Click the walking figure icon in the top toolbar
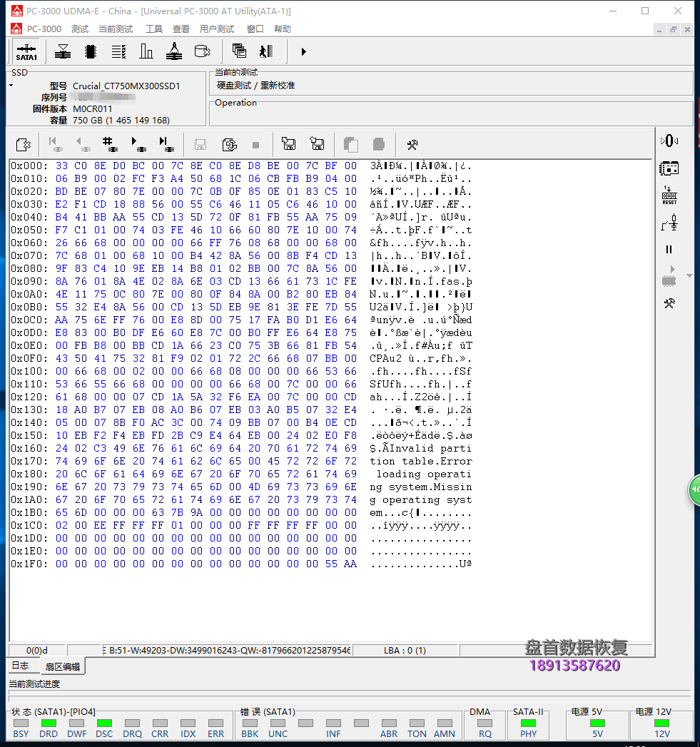700x747 pixels. point(266,51)
